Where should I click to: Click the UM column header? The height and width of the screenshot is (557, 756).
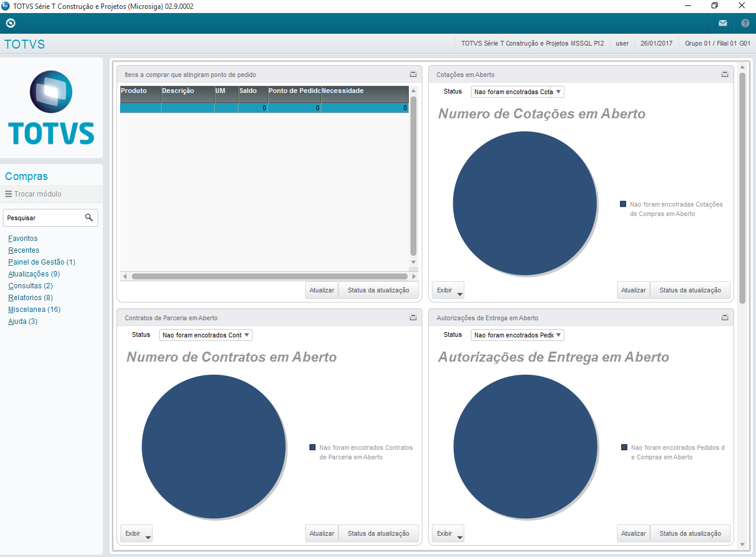pyautogui.click(x=227, y=94)
